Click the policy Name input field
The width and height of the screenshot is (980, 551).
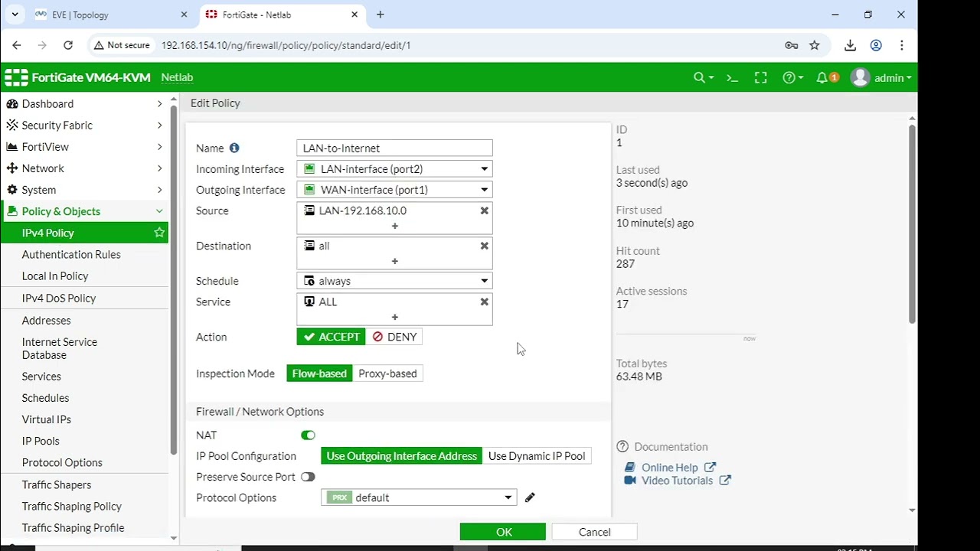[394, 148]
